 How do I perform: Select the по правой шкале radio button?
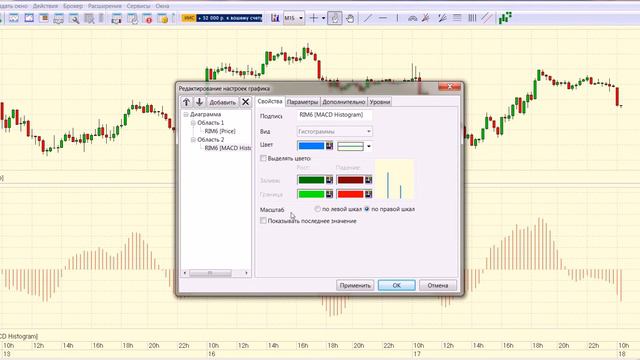pos(367,209)
